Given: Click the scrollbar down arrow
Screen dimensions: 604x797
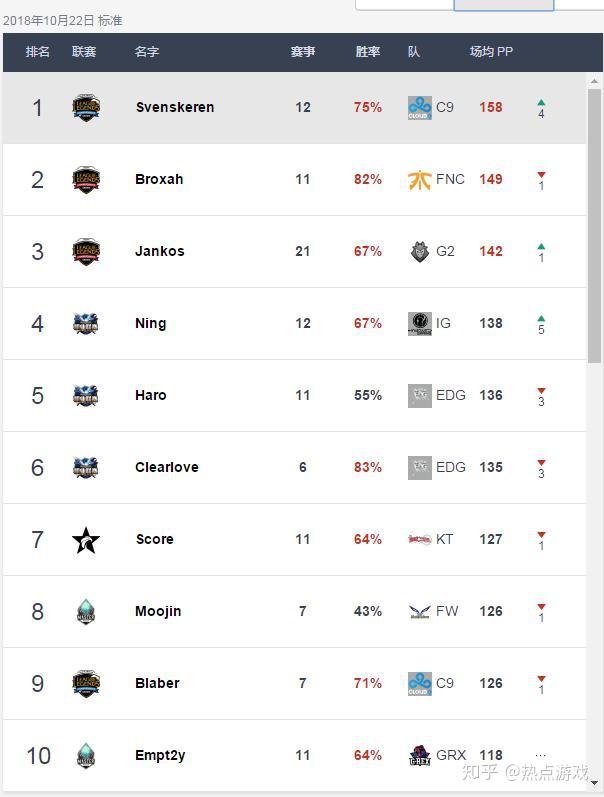Looking at the screenshot, I should coord(594,783).
